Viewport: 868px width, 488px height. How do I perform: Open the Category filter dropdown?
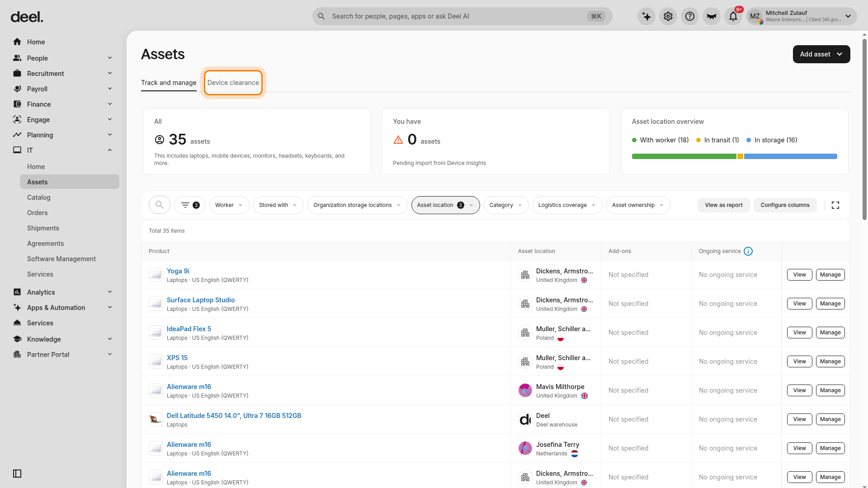[506, 205]
